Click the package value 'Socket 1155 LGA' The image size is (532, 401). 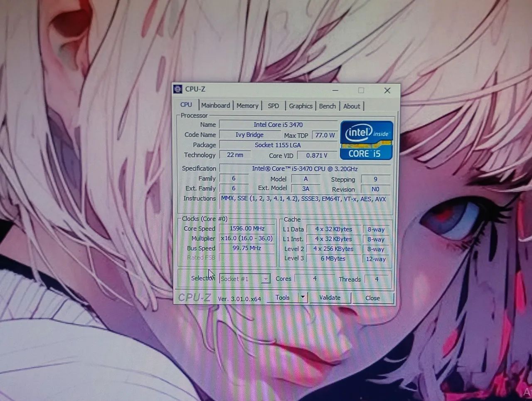278,145
